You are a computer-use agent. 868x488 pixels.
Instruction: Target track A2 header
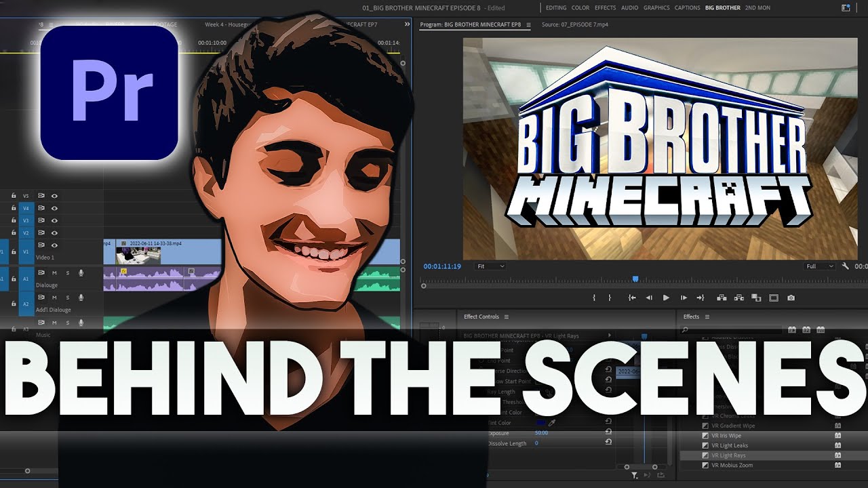(x=26, y=304)
